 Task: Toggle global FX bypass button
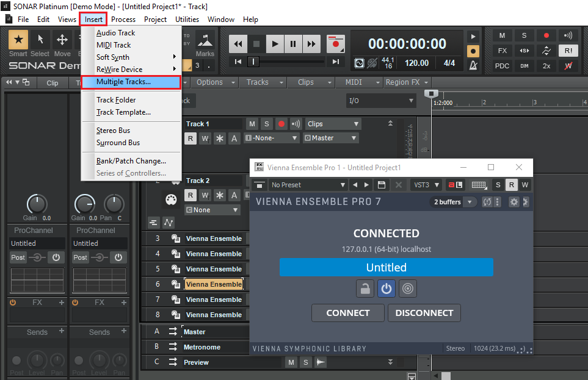(x=502, y=51)
